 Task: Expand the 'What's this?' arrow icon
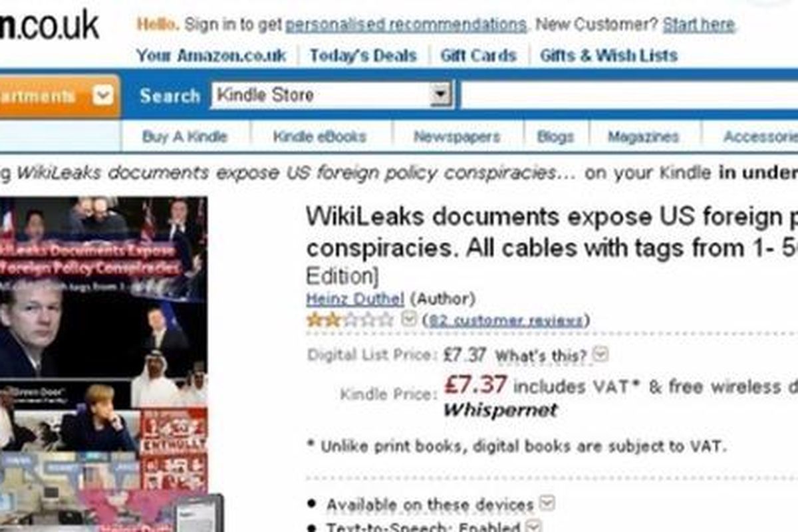tap(600, 355)
